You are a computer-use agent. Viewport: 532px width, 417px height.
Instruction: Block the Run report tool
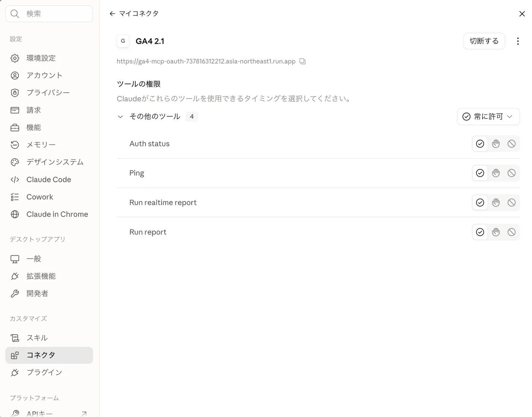click(x=511, y=232)
